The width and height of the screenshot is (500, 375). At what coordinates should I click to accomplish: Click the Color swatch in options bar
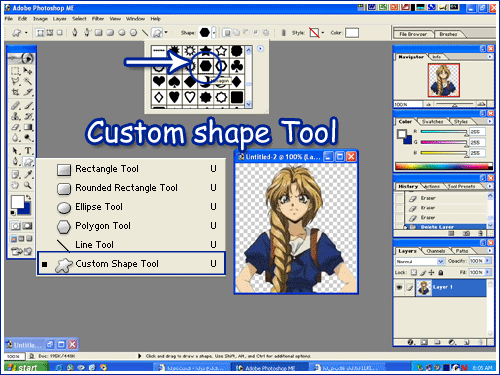pyautogui.click(x=352, y=33)
